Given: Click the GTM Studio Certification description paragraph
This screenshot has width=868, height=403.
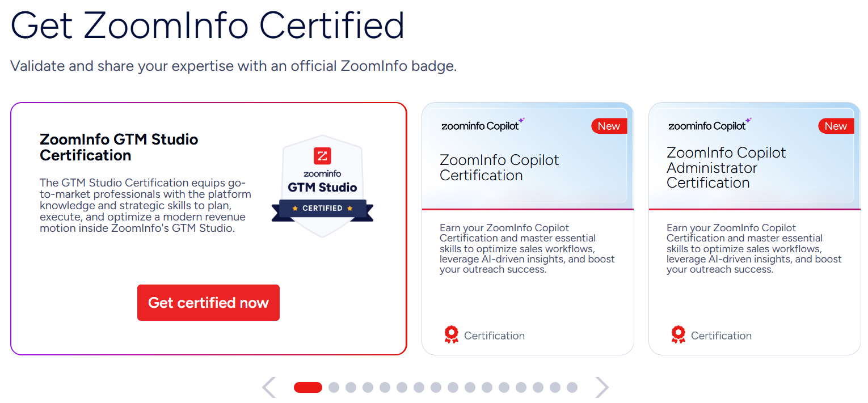Looking at the screenshot, I should [145, 206].
